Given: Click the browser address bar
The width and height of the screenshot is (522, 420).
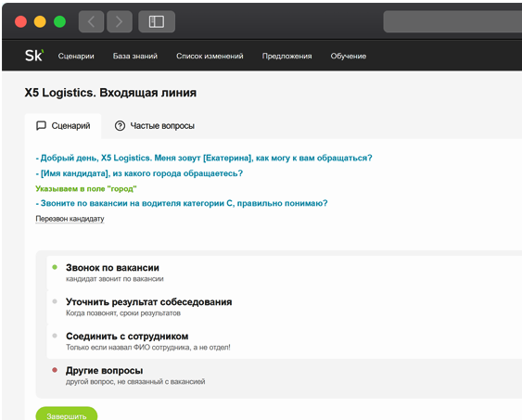Looking at the screenshot, I should [452, 21].
